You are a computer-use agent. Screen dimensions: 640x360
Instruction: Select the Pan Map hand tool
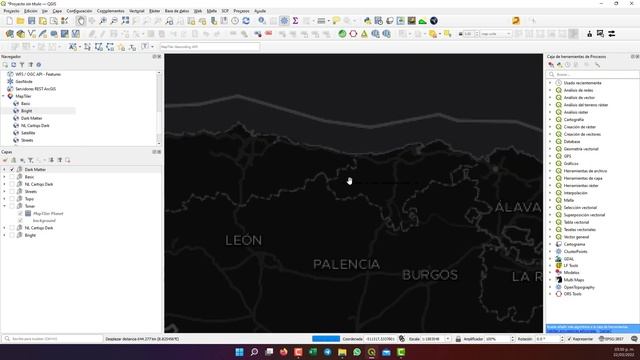[81, 21]
